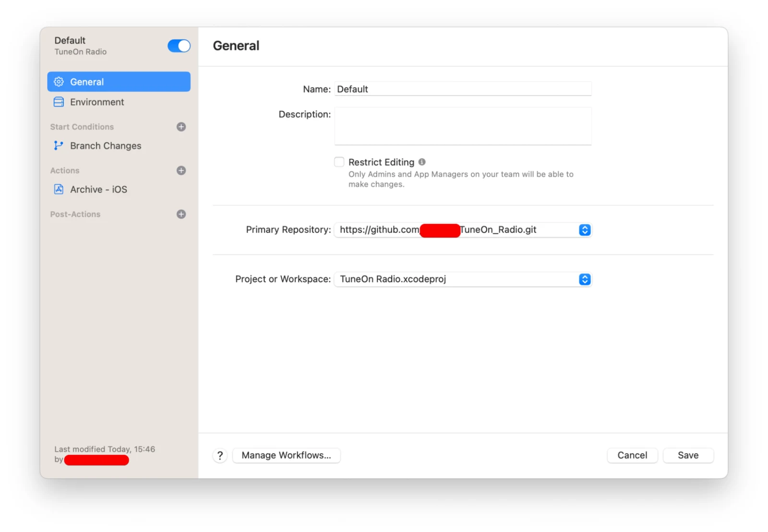Click the Actions section header
The height and width of the screenshot is (532, 768).
65,170
